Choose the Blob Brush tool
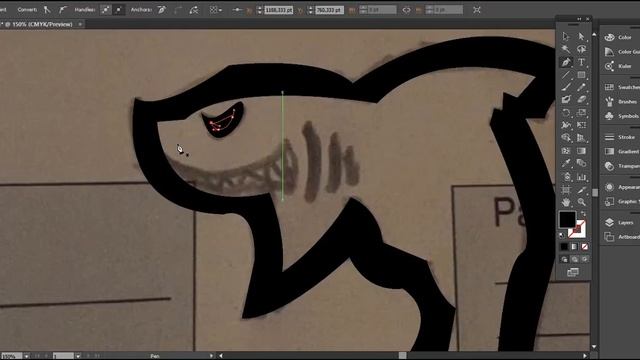Screen dimensions: 640x360 pyautogui.click(x=566, y=100)
